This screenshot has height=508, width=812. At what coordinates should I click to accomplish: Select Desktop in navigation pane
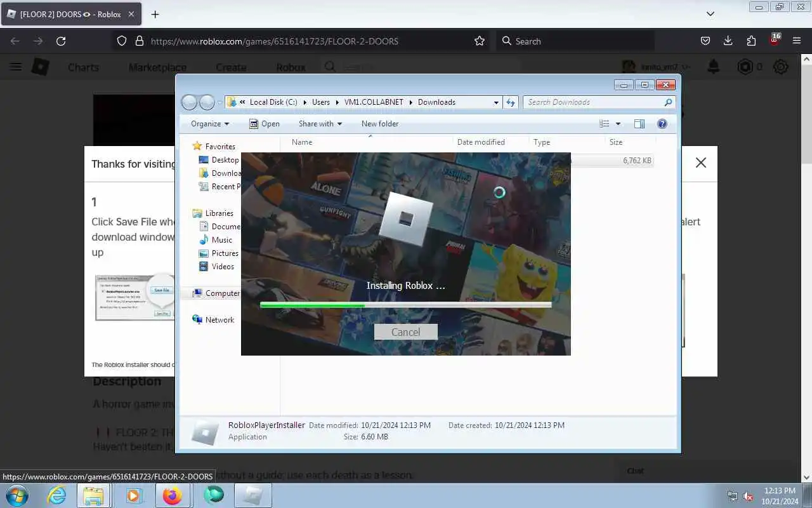pyautogui.click(x=219, y=160)
